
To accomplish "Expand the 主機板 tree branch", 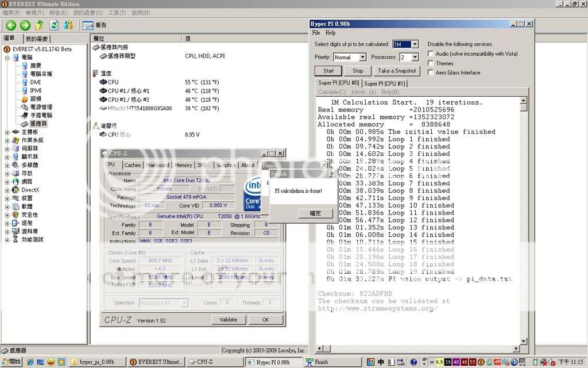I will click(x=7, y=132).
